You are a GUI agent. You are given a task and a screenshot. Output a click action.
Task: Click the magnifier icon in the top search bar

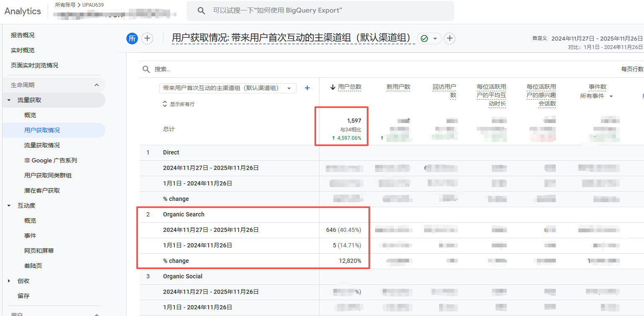tap(201, 10)
